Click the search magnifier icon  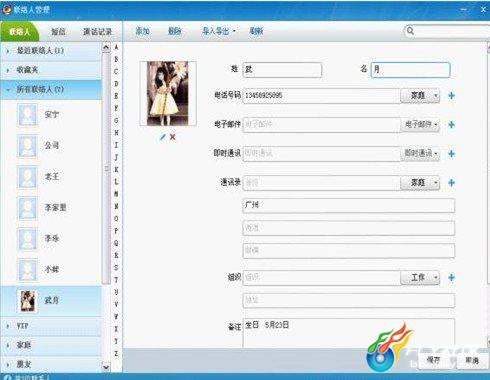coord(410,31)
